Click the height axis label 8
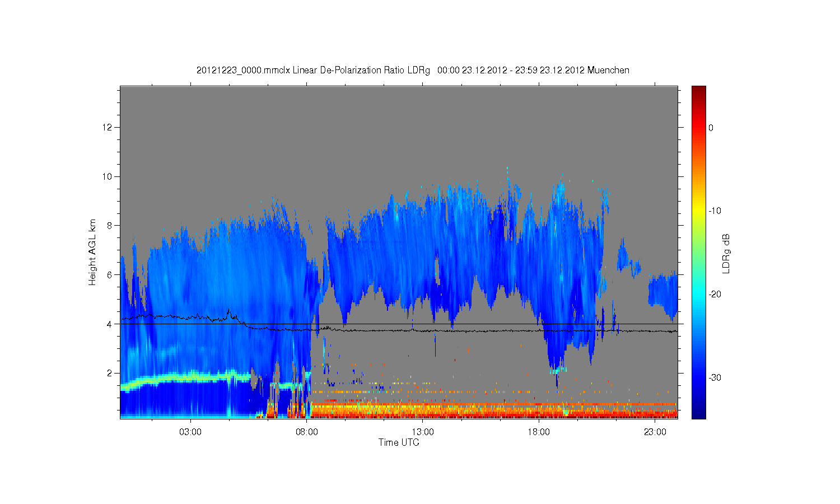This screenshot has height=504, width=840. click(x=110, y=226)
